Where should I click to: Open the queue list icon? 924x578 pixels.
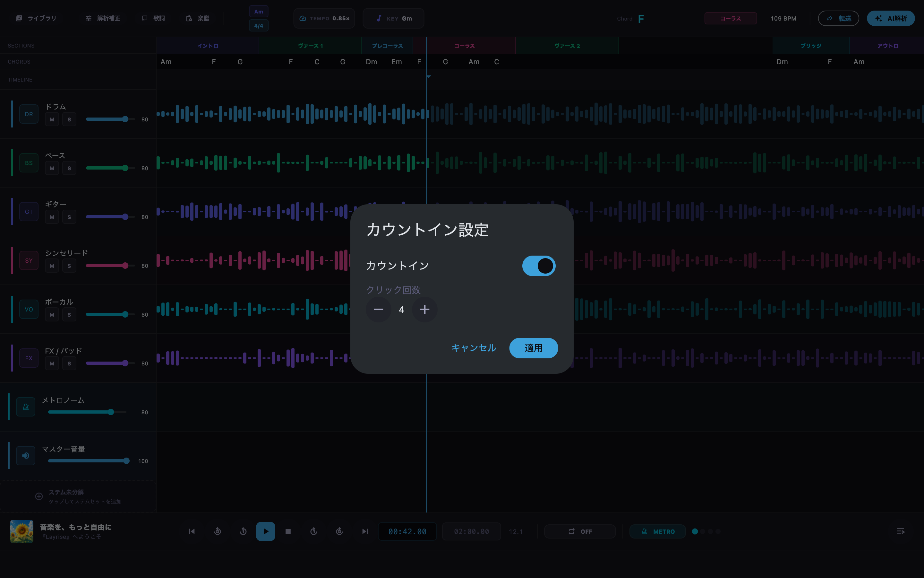point(901,531)
